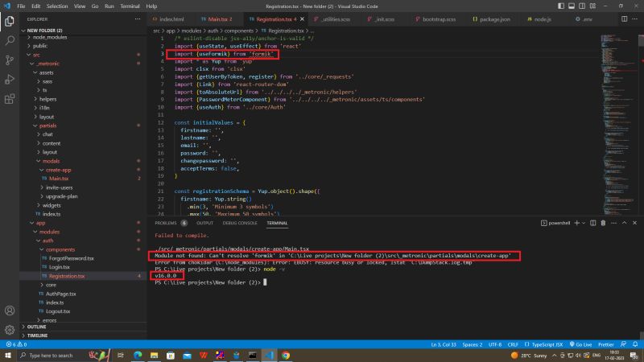Open Windows Start menu
The width and height of the screenshot is (644, 362).
8,355
